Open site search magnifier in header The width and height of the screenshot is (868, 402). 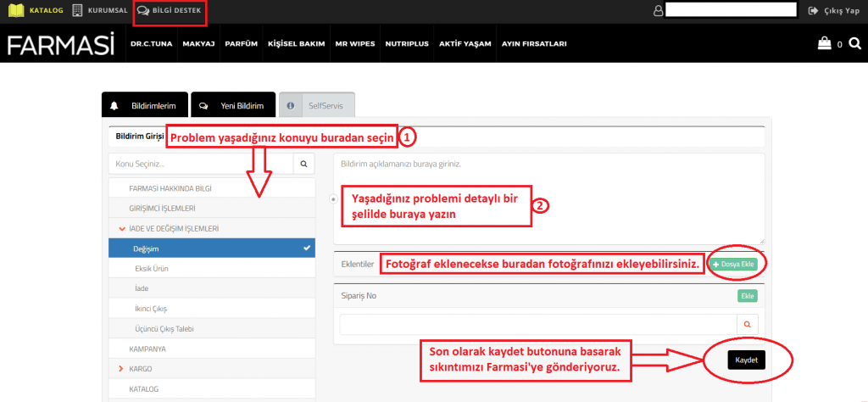click(854, 43)
